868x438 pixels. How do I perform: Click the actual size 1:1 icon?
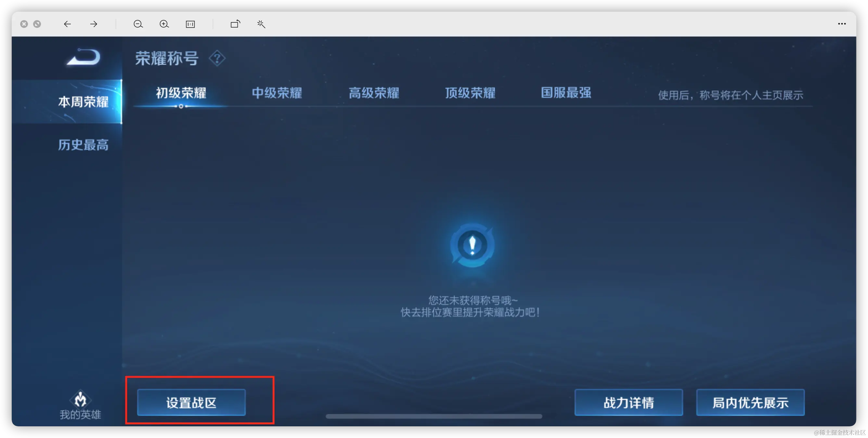pos(190,24)
